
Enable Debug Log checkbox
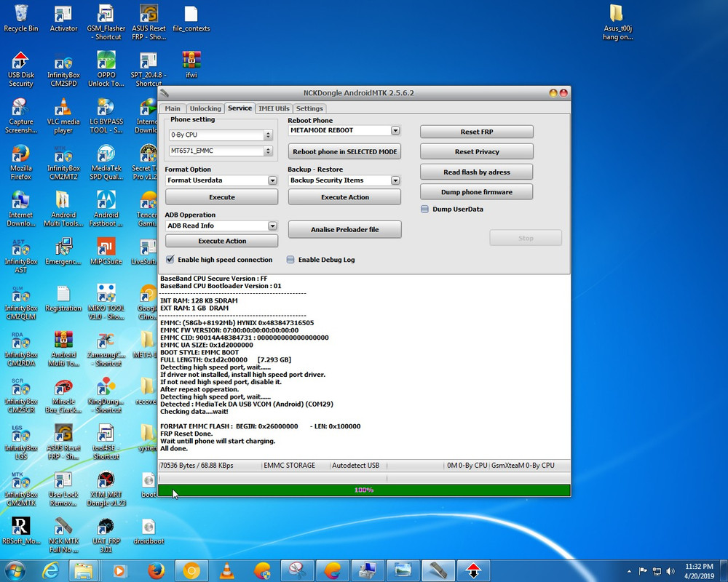290,260
